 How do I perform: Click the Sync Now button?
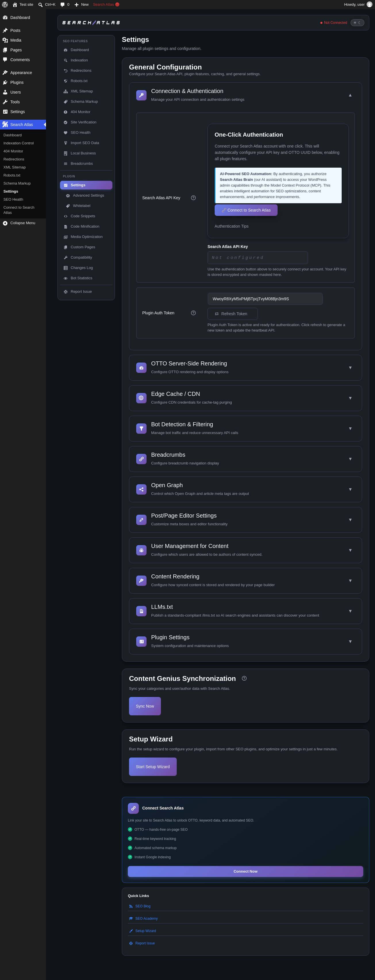pyautogui.click(x=145, y=706)
